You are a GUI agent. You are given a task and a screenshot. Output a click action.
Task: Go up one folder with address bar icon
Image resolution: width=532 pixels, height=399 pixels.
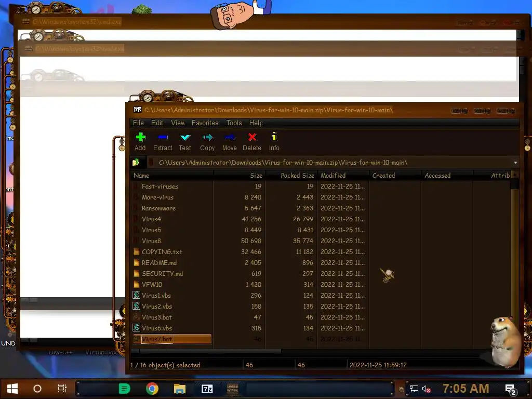[x=136, y=163]
